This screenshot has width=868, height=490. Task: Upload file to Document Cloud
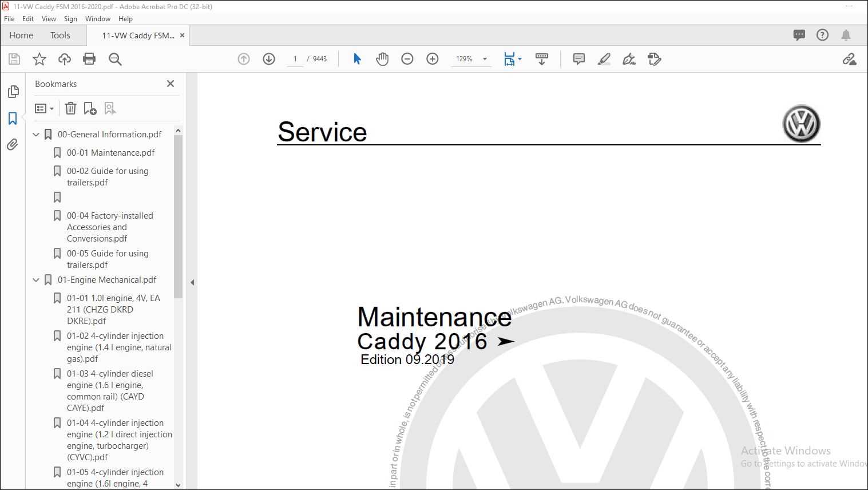pos(65,59)
